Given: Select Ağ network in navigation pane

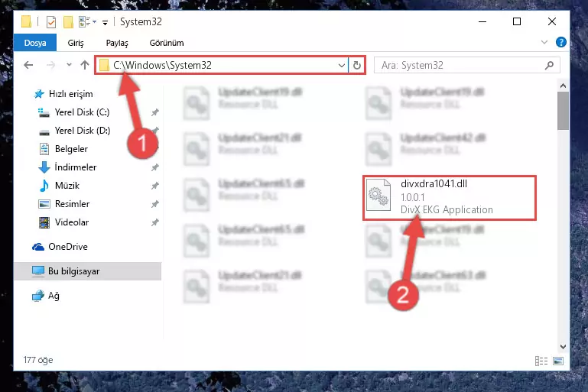Looking at the screenshot, I should click(x=45, y=296).
